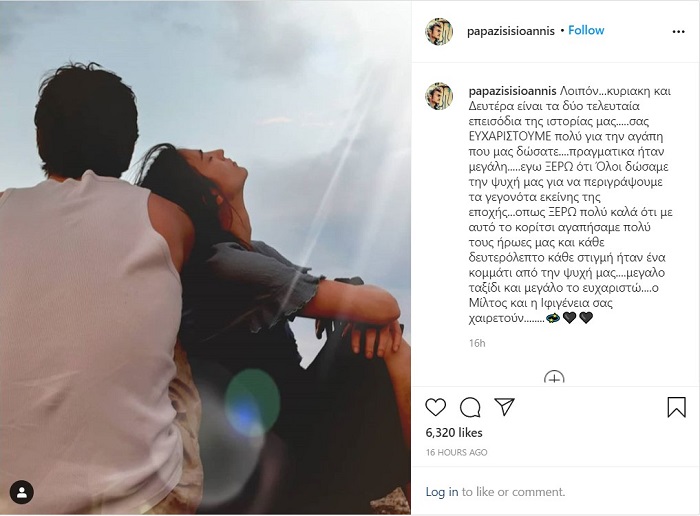The height and width of the screenshot is (516, 700).
Task: Click the couple photo of the post
Action: [x=205, y=258]
